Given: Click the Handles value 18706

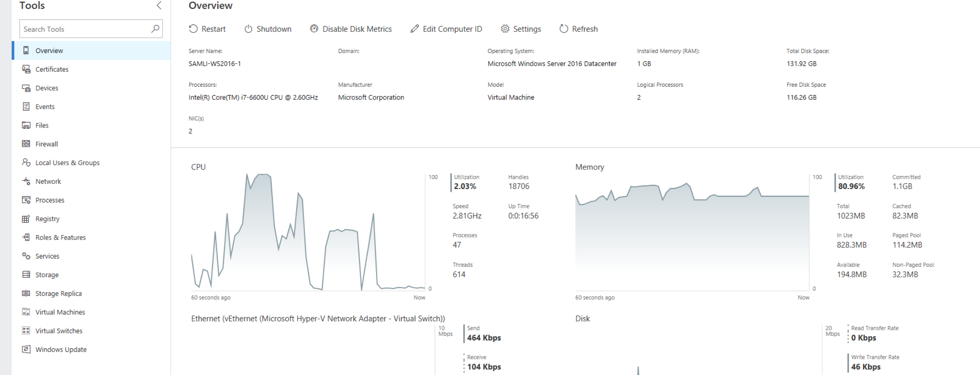Looking at the screenshot, I should pos(518,186).
